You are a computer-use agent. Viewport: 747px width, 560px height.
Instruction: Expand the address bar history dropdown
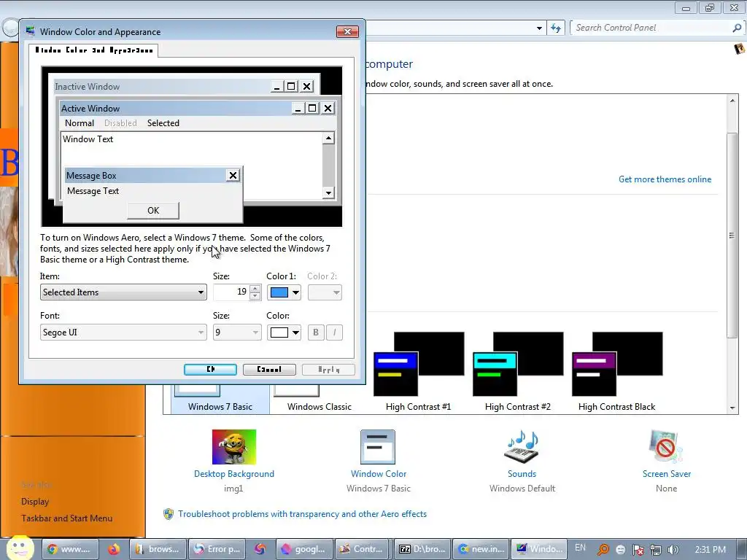tap(539, 28)
